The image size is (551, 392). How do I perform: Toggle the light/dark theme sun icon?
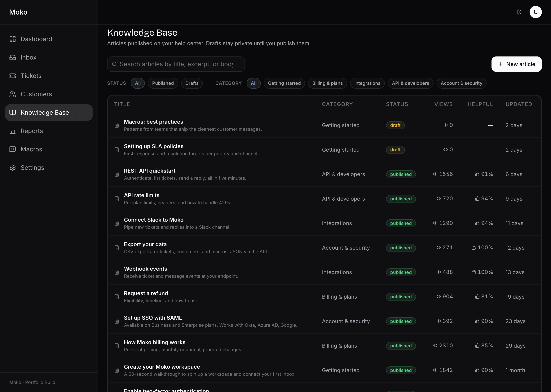[519, 12]
